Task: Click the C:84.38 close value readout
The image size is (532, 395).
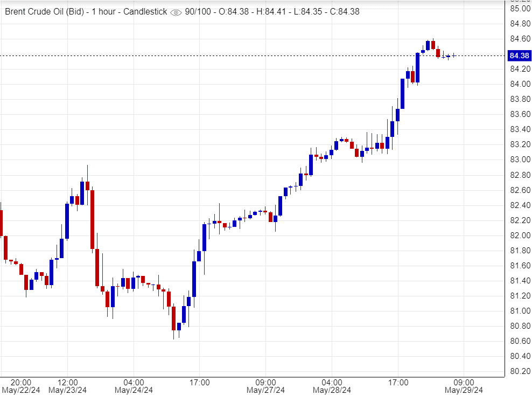Action: tap(341, 11)
